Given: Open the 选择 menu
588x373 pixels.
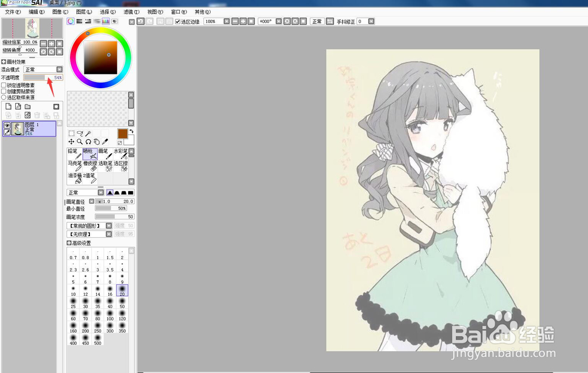Looking at the screenshot, I should 108,12.
